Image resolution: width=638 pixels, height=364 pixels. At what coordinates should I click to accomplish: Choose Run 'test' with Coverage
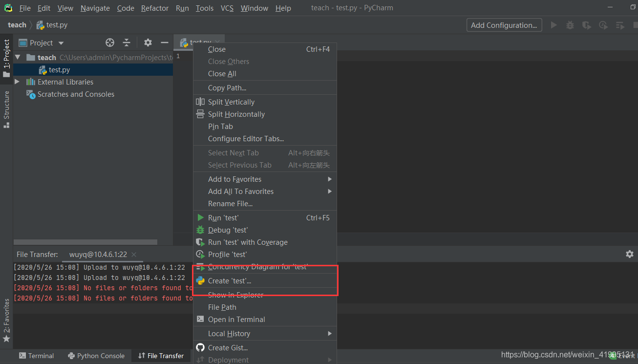265,242
